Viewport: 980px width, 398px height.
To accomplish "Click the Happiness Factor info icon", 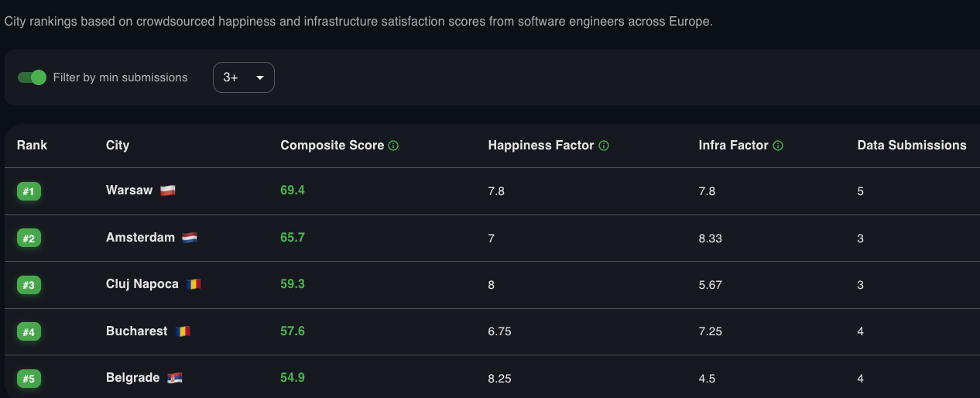I will (604, 146).
